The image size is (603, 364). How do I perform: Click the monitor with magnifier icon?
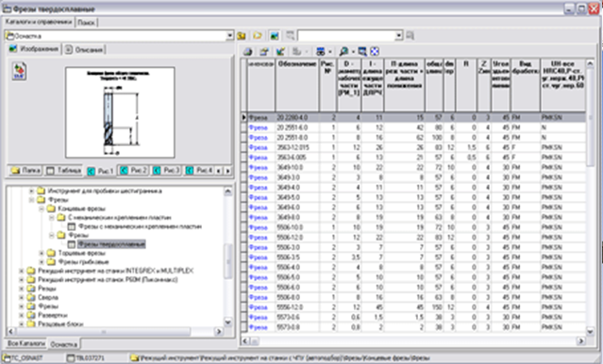click(x=362, y=51)
